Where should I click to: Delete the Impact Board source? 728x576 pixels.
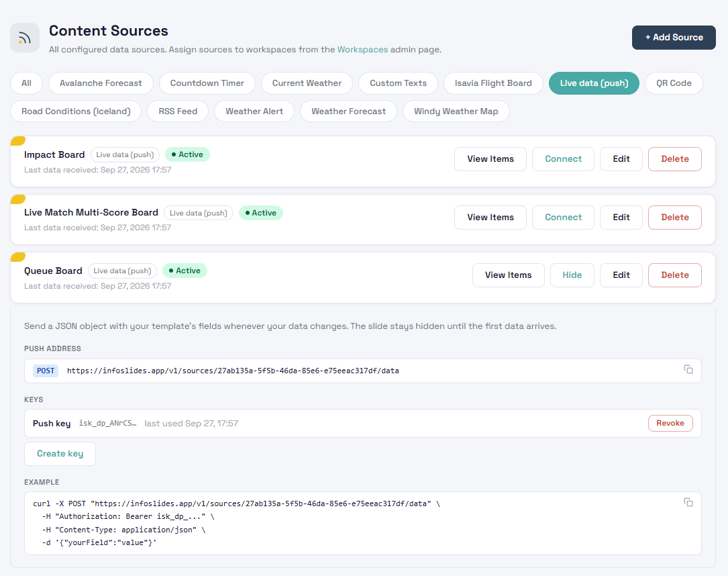674,159
